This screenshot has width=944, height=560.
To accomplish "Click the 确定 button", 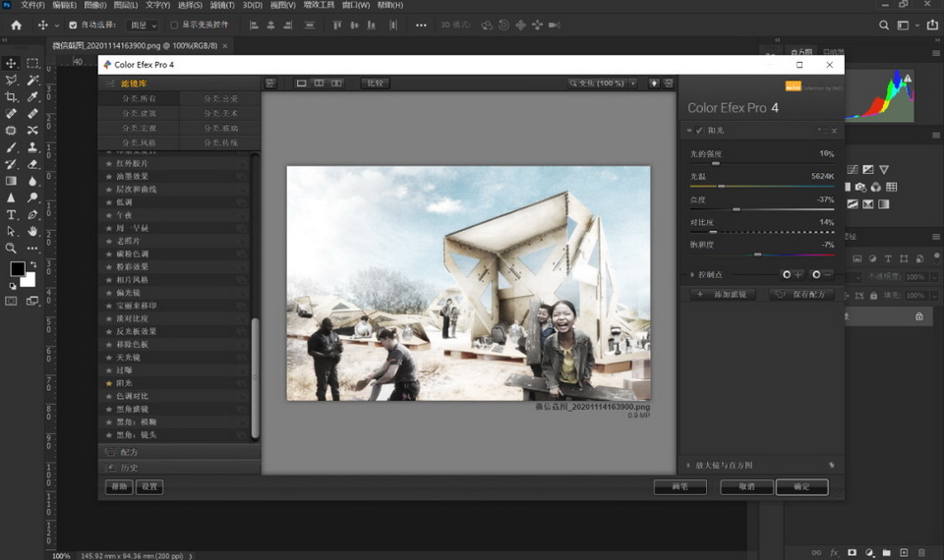I will click(801, 486).
